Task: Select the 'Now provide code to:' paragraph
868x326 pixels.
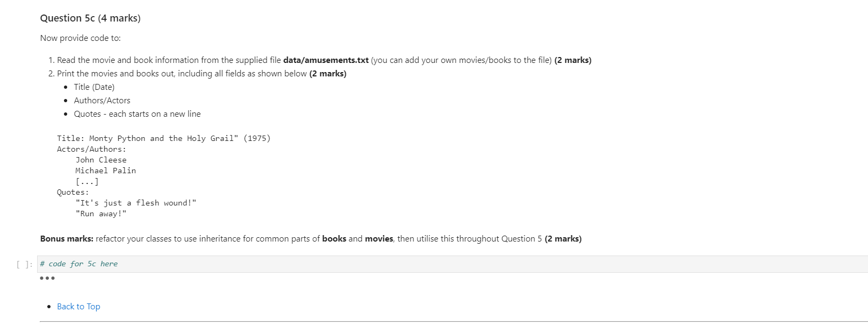Action: (x=81, y=38)
